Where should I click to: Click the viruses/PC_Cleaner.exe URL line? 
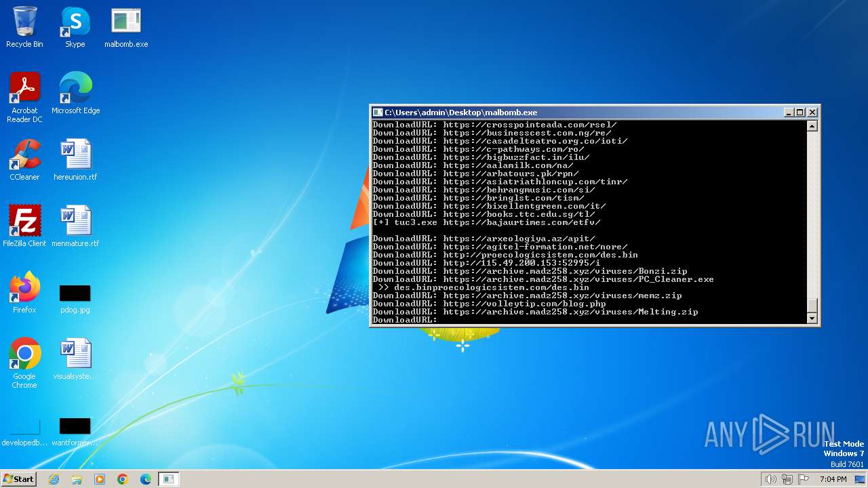coord(543,279)
